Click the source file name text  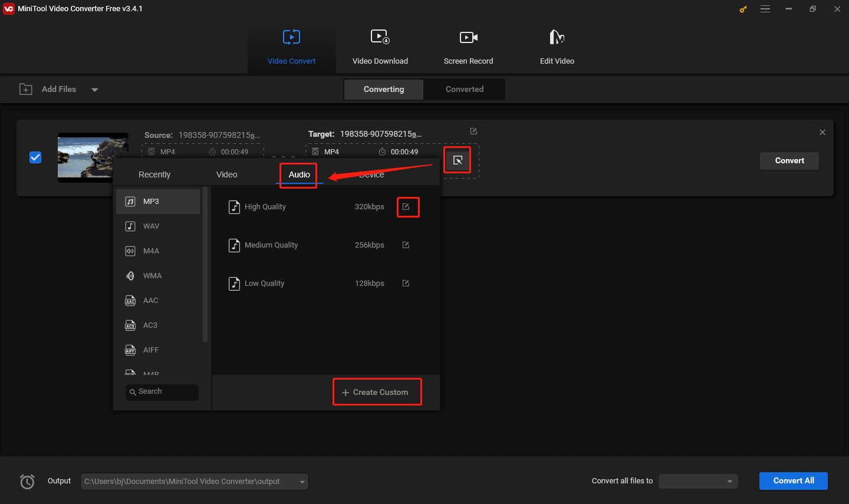(x=219, y=135)
